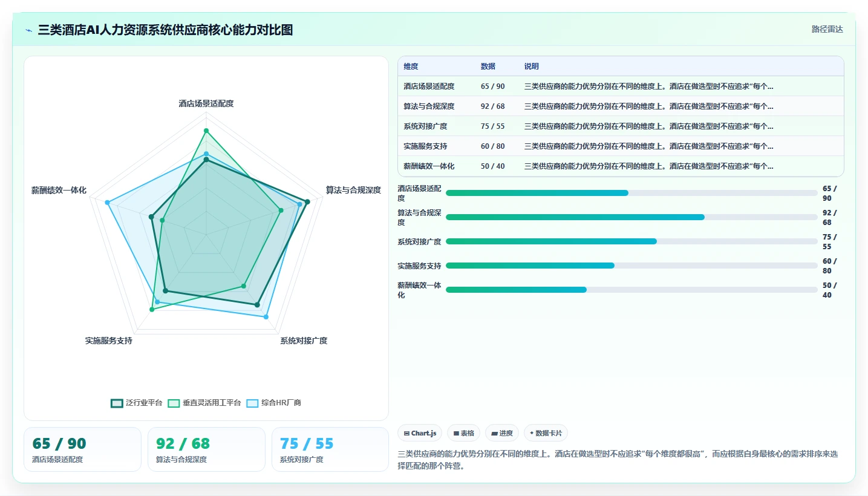Screen dimensions: 868x496
Task: Click the 实施服务支持 progress bar
Action: coord(631,266)
